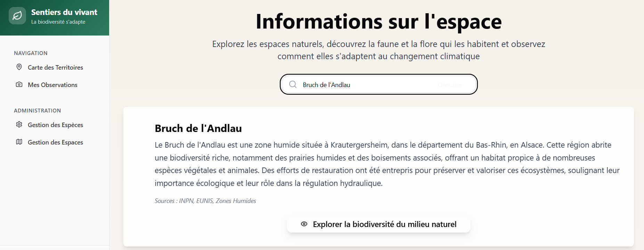Open Carte des Territoires page
Image resolution: width=644 pixels, height=250 pixels.
click(x=55, y=67)
